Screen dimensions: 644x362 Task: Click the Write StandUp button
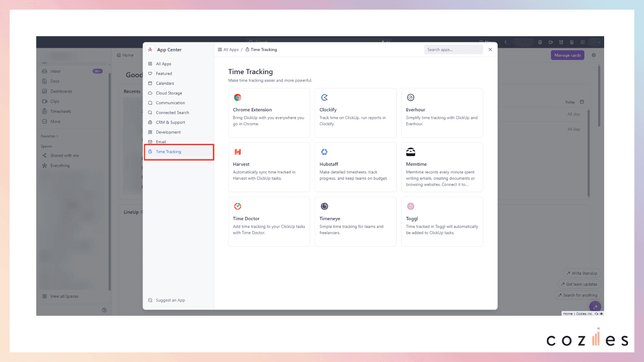(x=582, y=273)
